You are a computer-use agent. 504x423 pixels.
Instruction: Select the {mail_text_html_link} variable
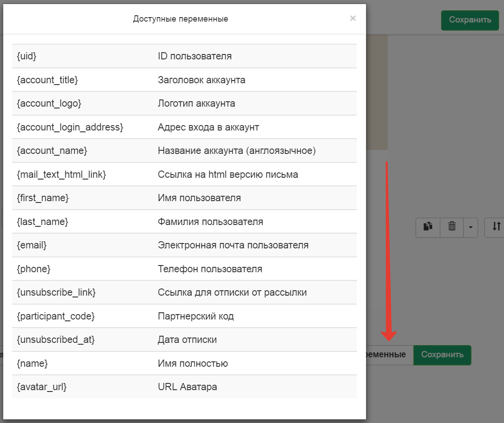(62, 175)
